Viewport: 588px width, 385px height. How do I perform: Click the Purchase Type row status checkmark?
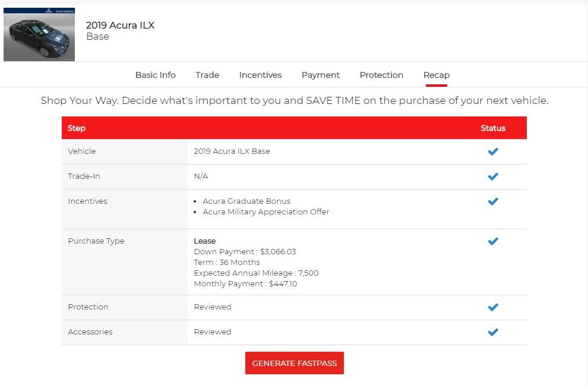pyautogui.click(x=493, y=241)
